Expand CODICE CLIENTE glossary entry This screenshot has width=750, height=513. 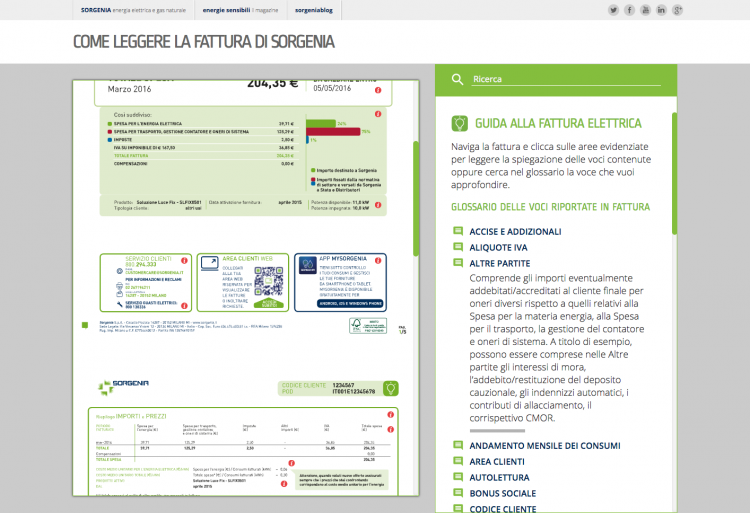(x=502, y=509)
